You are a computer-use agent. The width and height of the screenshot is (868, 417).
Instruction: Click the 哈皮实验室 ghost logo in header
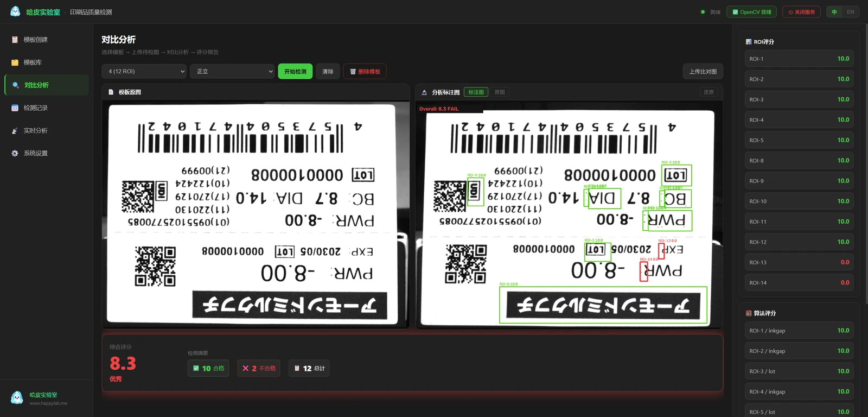tap(15, 11)
